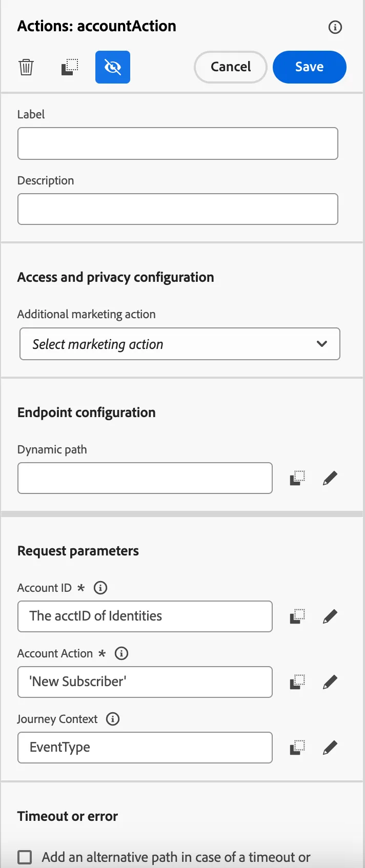Toggle the blue hide read-only fields eye button
The width and height of the screenshot is (365, 868).
tap(113, 67)
